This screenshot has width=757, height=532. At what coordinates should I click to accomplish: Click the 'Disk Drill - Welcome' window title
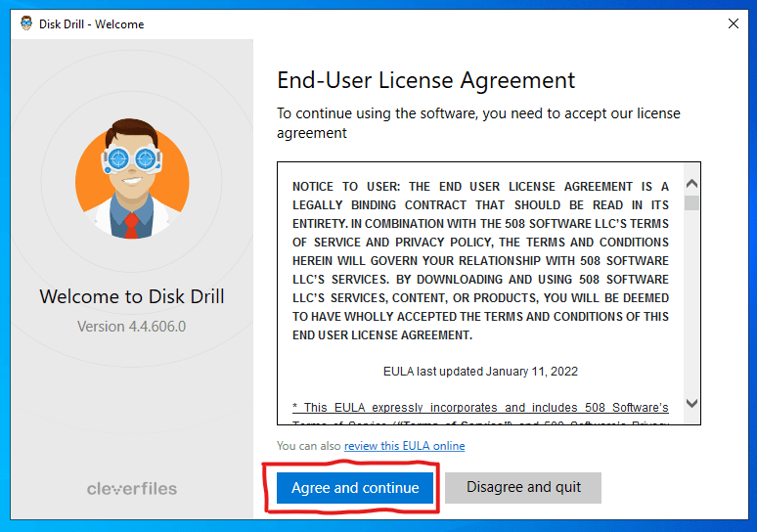(x=91, y=24)
